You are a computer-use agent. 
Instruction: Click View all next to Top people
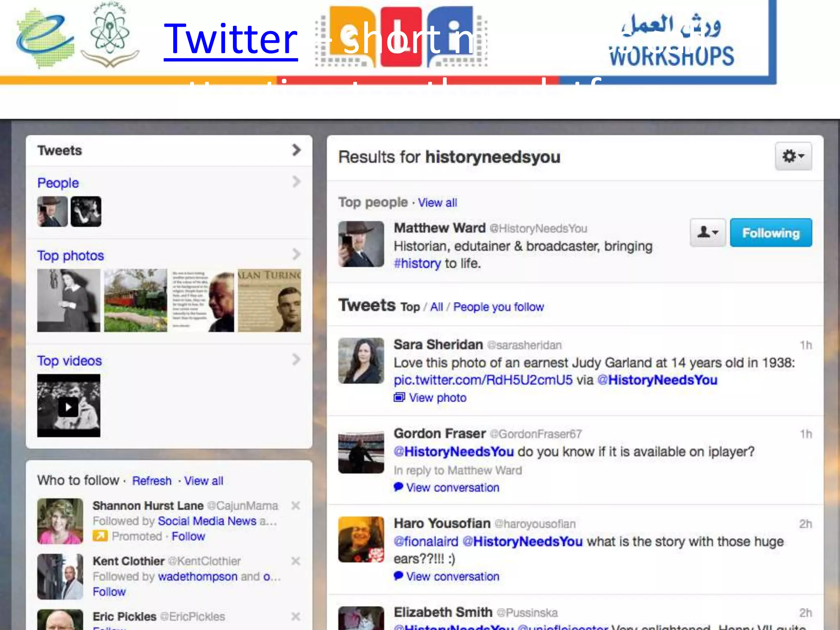[x=437, y=203]
